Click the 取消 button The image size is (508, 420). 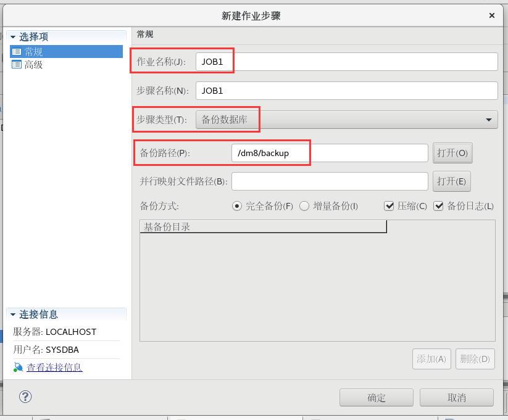[457, 397]
